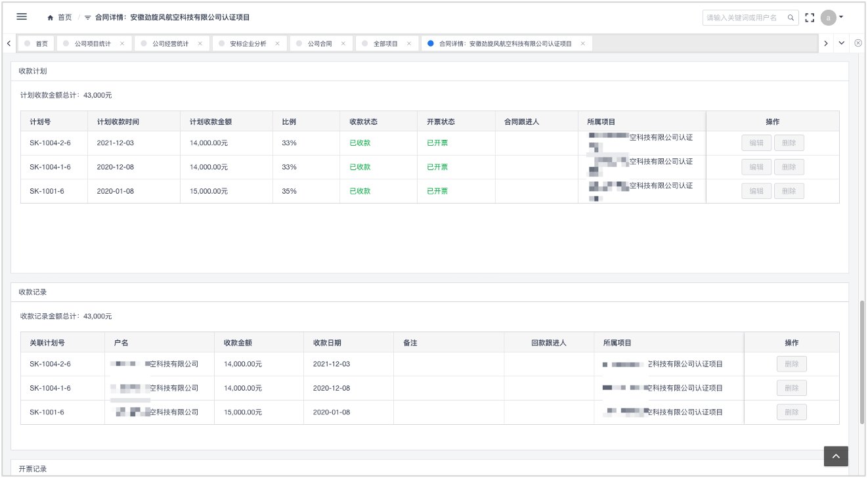Click 编辑 for plan SK-1004-2-6

[756, 143]
